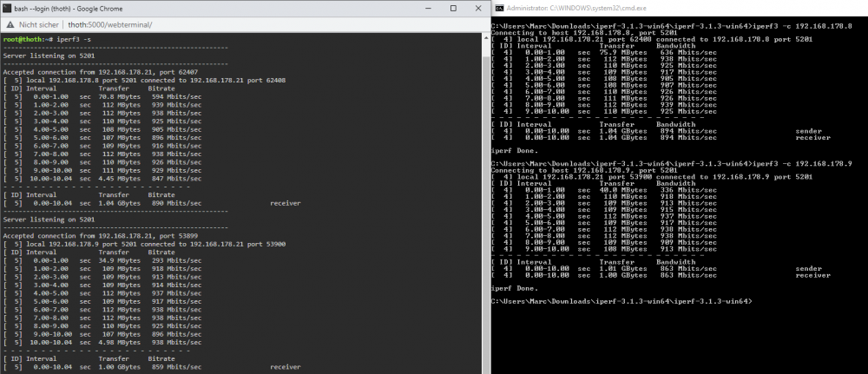Maximize the Google Chrome window
Viewport: 868px width, 374px height.
point(453,9)
